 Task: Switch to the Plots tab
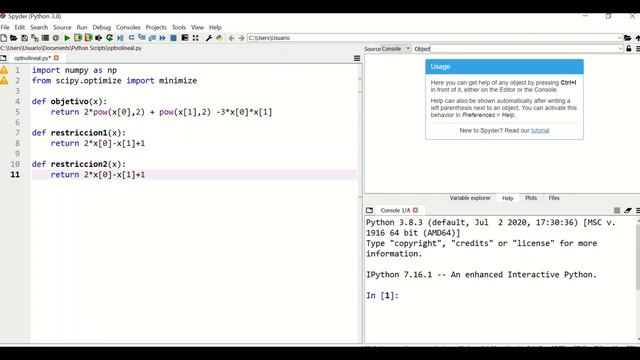[x=531, y=198]
